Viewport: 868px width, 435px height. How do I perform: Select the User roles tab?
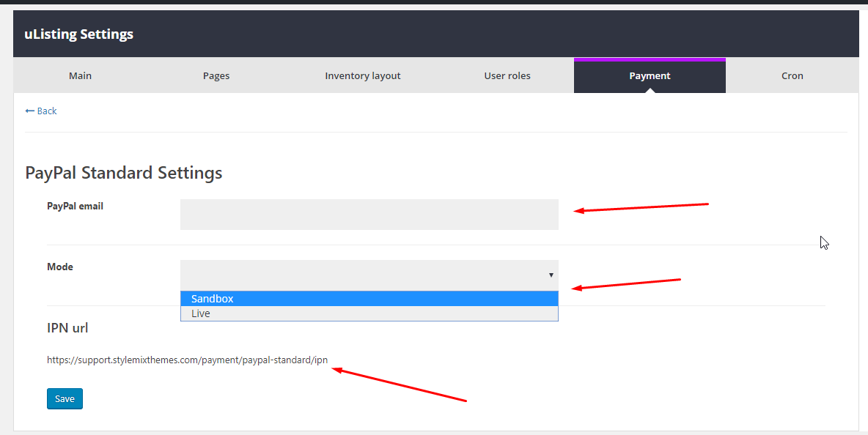507,75
